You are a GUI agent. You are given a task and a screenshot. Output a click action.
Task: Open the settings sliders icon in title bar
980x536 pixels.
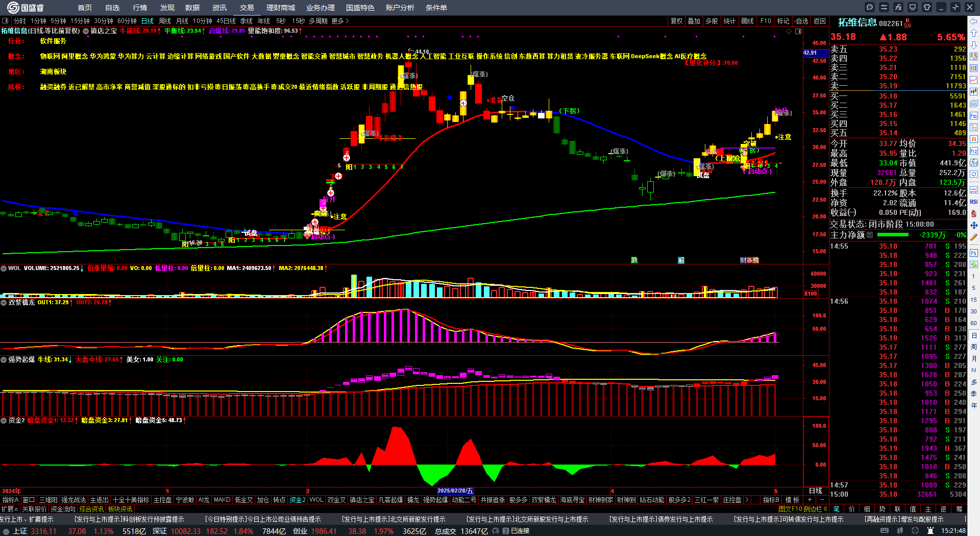click(884, 7)
